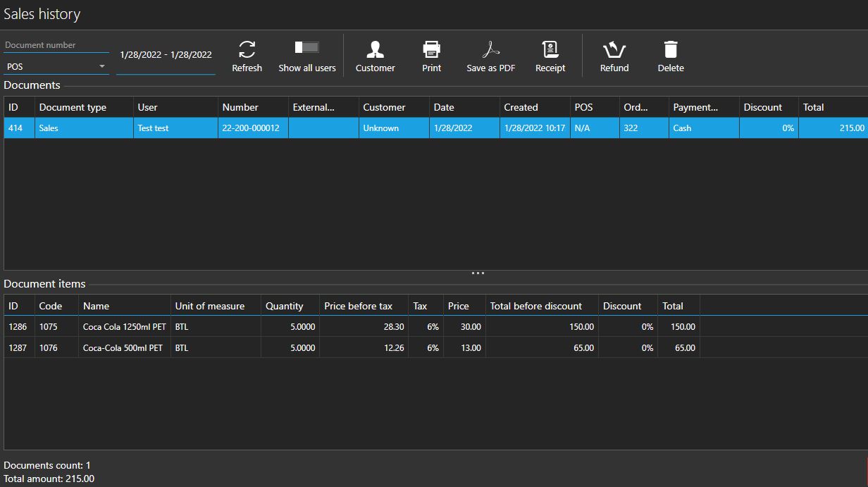Click the panel splitter dots handle
Viewport: 868px width, 487px height.
click(478, 273)
